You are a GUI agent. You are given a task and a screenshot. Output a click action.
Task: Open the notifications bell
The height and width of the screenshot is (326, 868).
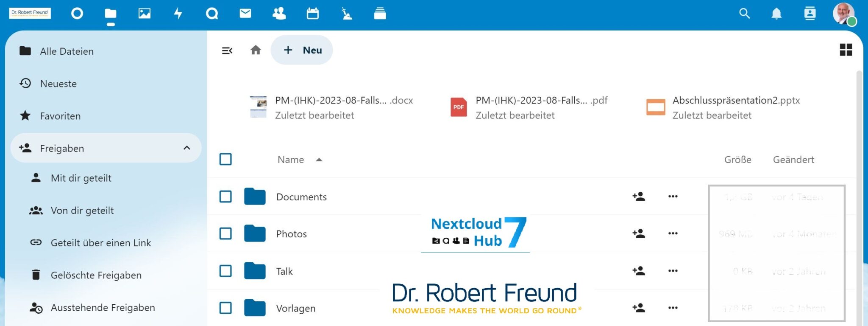(x=776, y=14)
